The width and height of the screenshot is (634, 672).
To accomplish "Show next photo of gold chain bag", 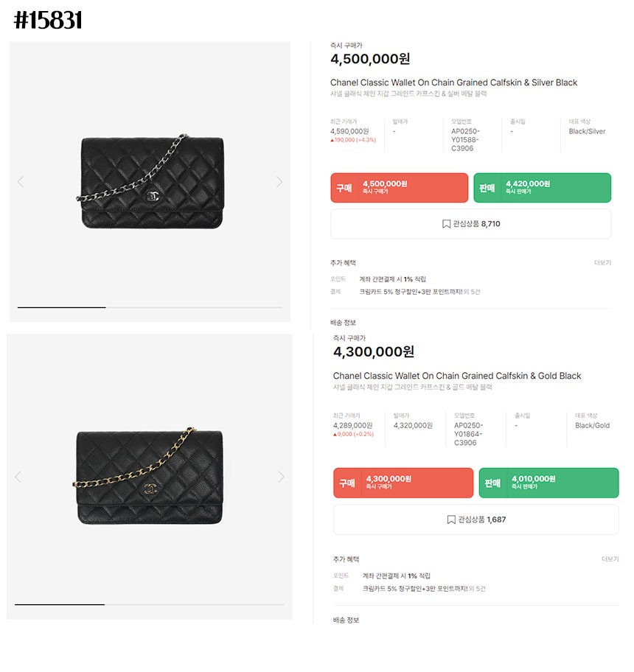I will (x=281, y=477).
